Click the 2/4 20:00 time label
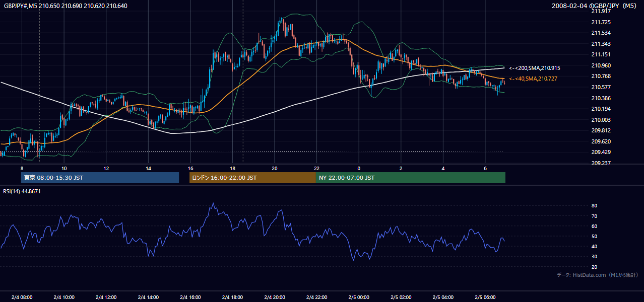 coord(275,297)
